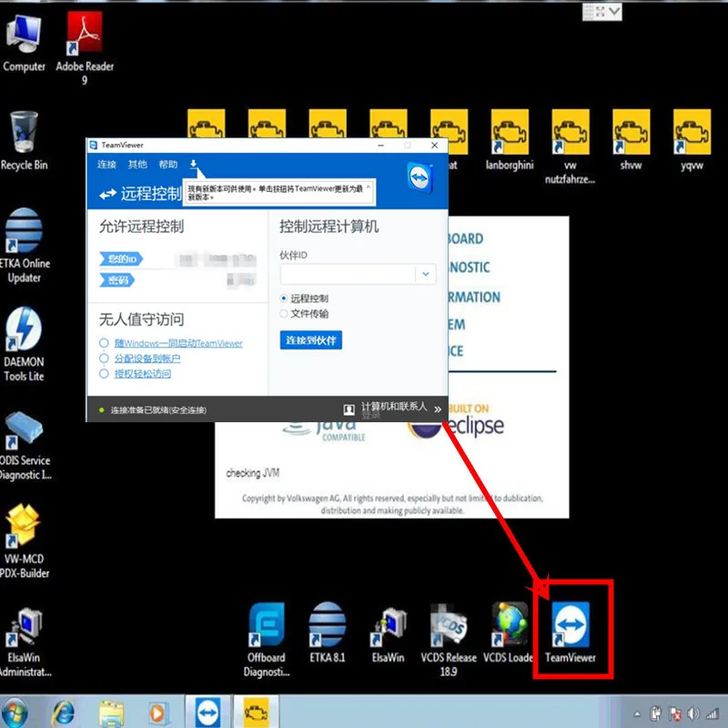Screen dimensions: 728x728
Task: Click the fullscreen toggle in top toolbar
Action: point(601,12)
